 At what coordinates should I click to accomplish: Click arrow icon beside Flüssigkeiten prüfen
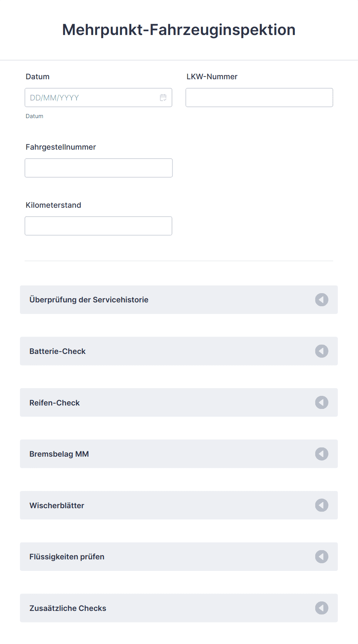(322, 557)
